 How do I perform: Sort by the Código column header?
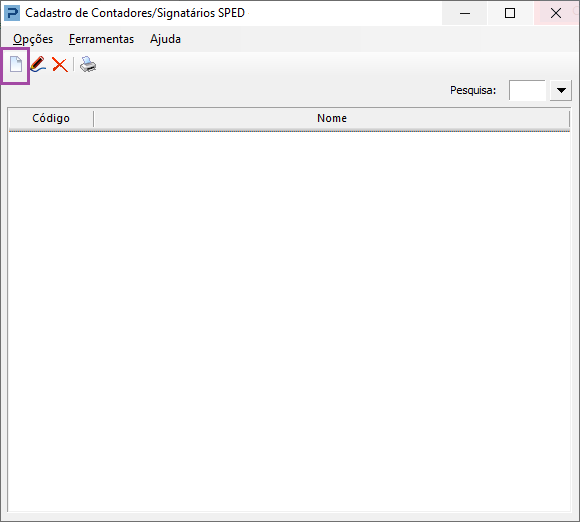coord(51,118)
